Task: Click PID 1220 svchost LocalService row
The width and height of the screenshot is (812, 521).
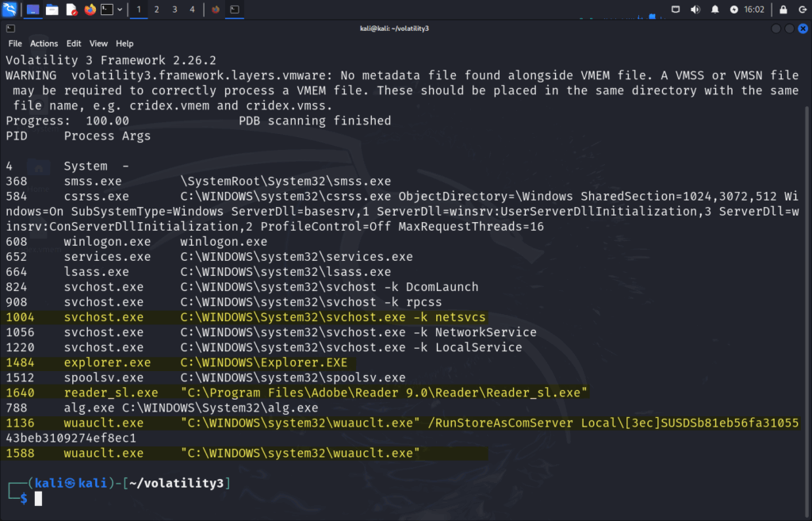Action: pyautogui.click(x=263, y=347)
